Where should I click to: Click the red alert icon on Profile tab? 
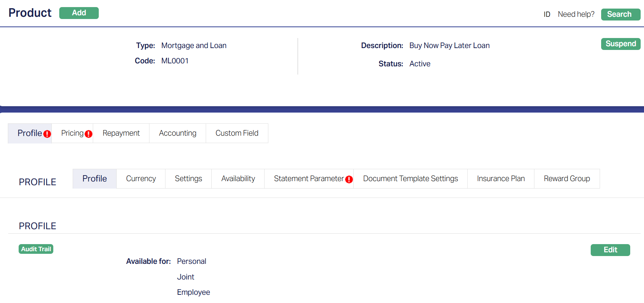pyautogui.click(x=47, y=134)
